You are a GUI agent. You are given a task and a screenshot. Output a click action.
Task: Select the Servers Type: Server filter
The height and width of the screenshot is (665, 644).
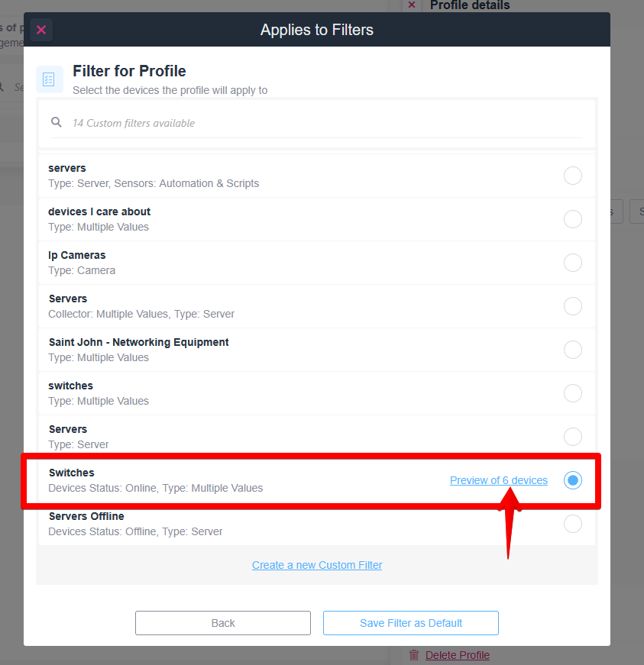(x=572, y=437)
